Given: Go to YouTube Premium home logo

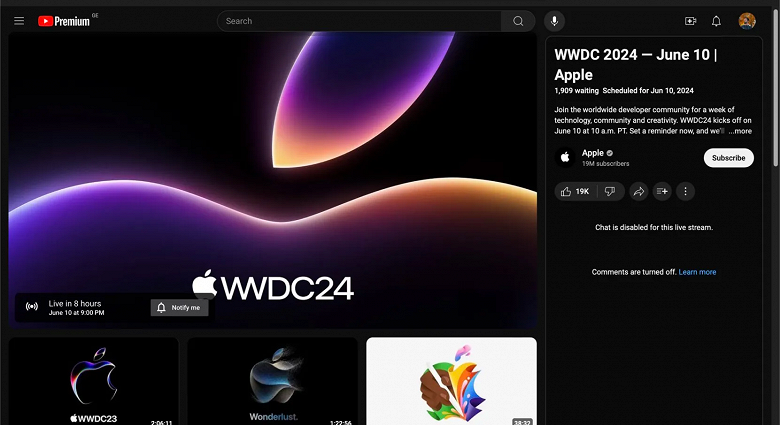Looking at the screenshot, I should pyautogui.click(x=64, y=21).
